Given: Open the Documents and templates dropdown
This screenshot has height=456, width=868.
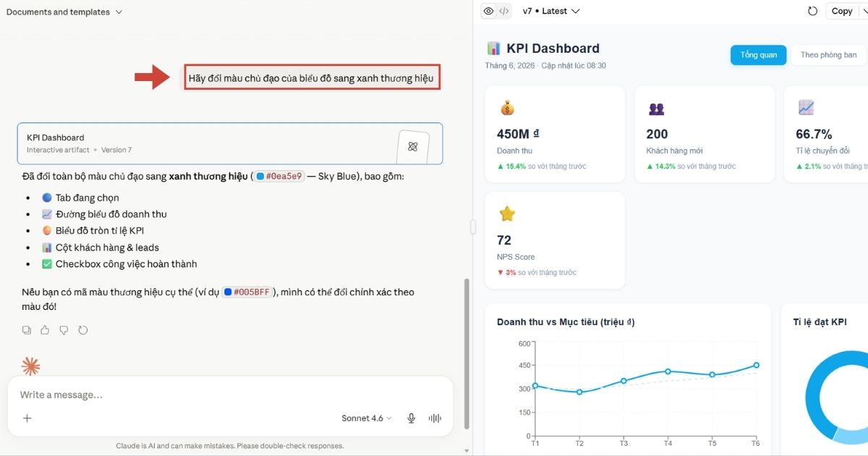Looking at the screenshot, I should [x=64, y=12].
